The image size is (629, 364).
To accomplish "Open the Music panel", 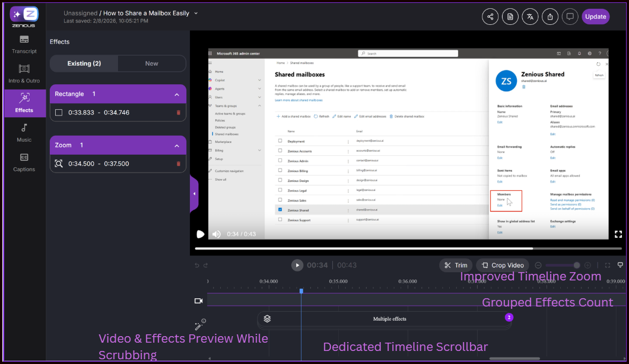I will [24, 133].
